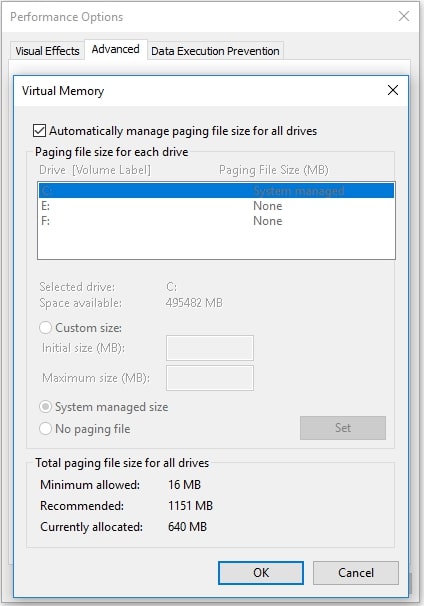
Task: Close the Performance Options window
Action: coord(404,16)
